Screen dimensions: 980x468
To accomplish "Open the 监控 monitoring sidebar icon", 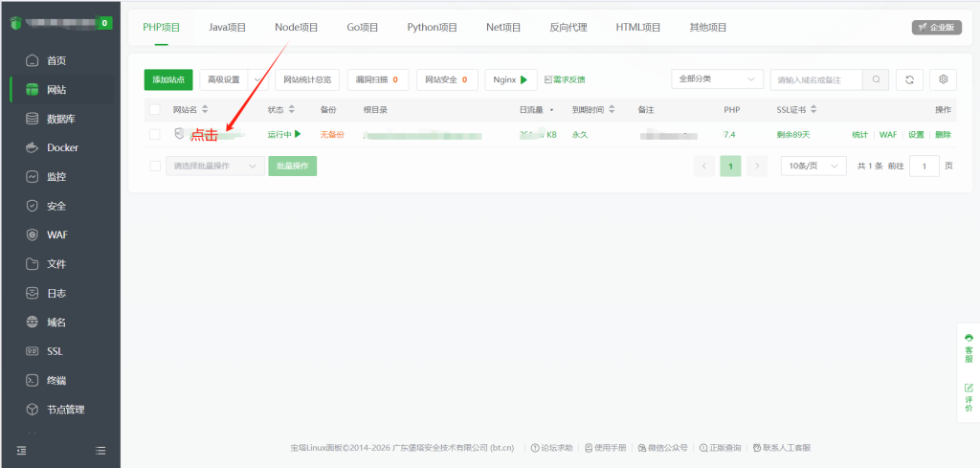I will 32,177.
